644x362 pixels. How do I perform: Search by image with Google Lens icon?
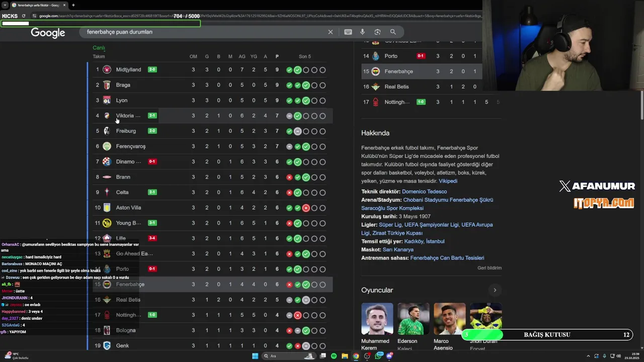377,32
